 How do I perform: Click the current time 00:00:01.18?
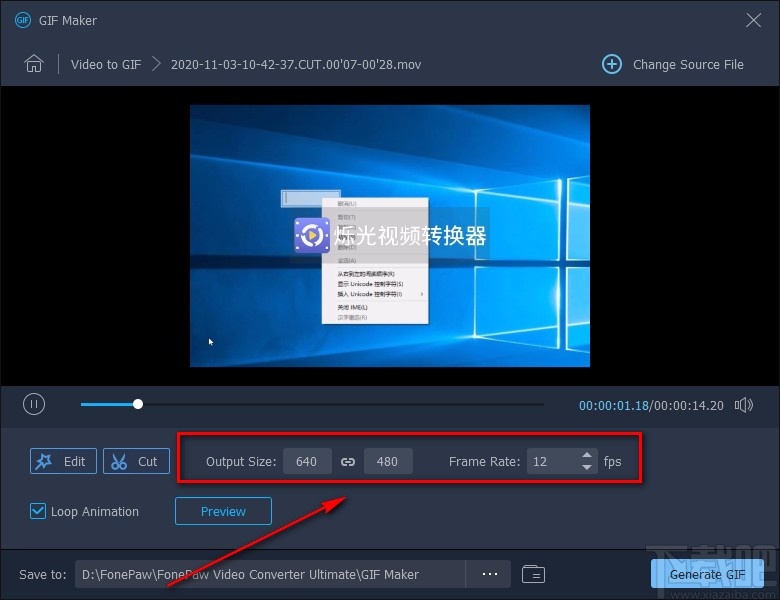[613, 405]
